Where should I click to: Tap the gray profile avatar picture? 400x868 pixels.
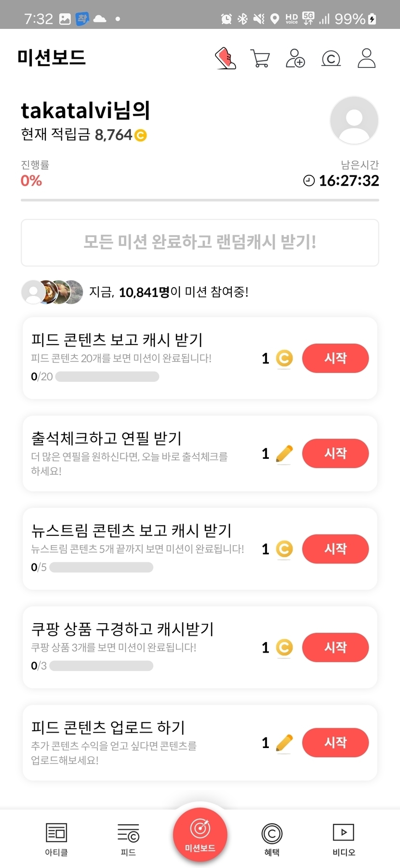click(x=354, y=120)
